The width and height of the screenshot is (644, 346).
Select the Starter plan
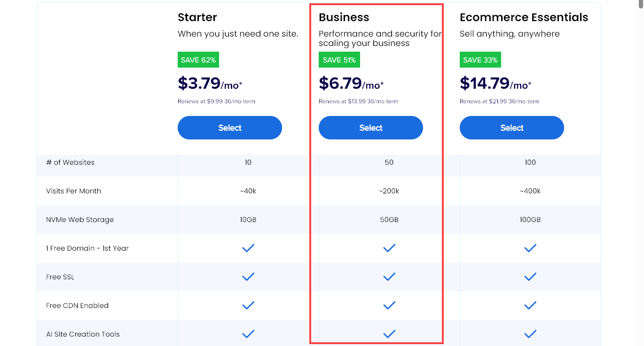pyautogui.click(x=229, y=127)
